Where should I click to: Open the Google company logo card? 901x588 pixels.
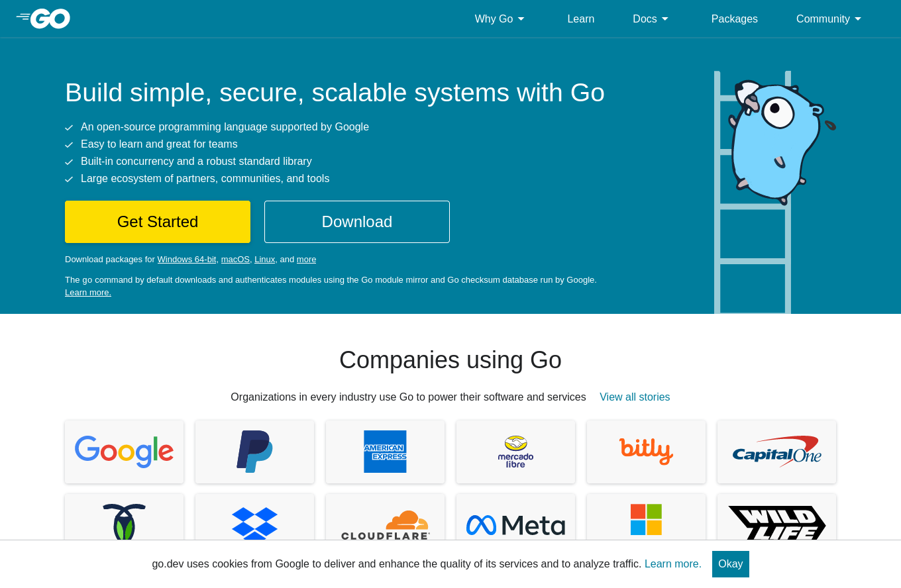124,452
